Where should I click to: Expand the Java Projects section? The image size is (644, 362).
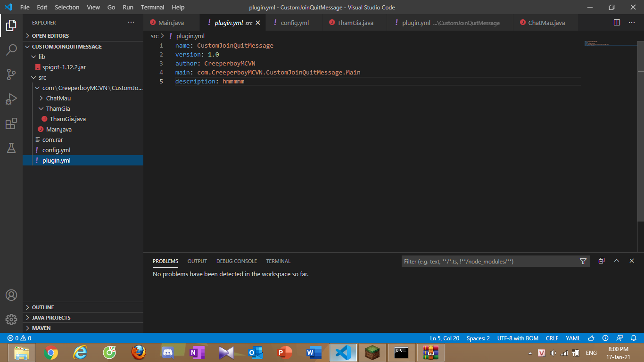tap(51, 318)
